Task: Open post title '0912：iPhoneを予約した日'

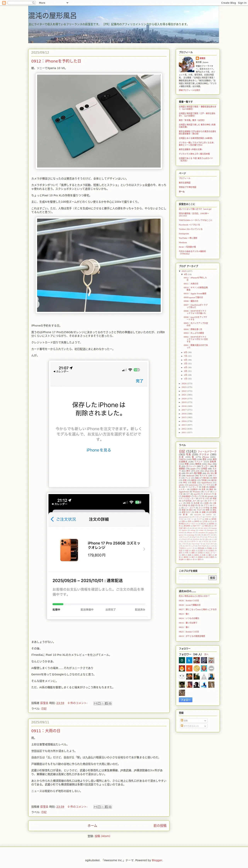Action: pos(56,61)
